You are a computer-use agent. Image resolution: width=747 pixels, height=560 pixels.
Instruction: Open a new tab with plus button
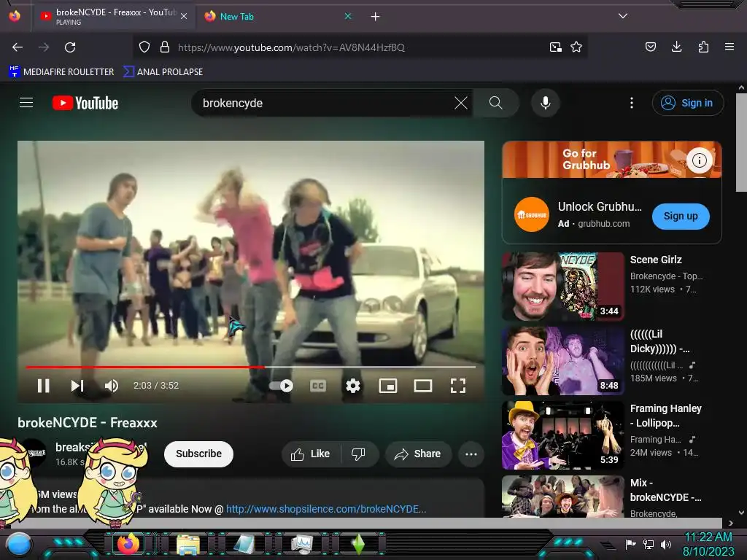click(376, 17)
